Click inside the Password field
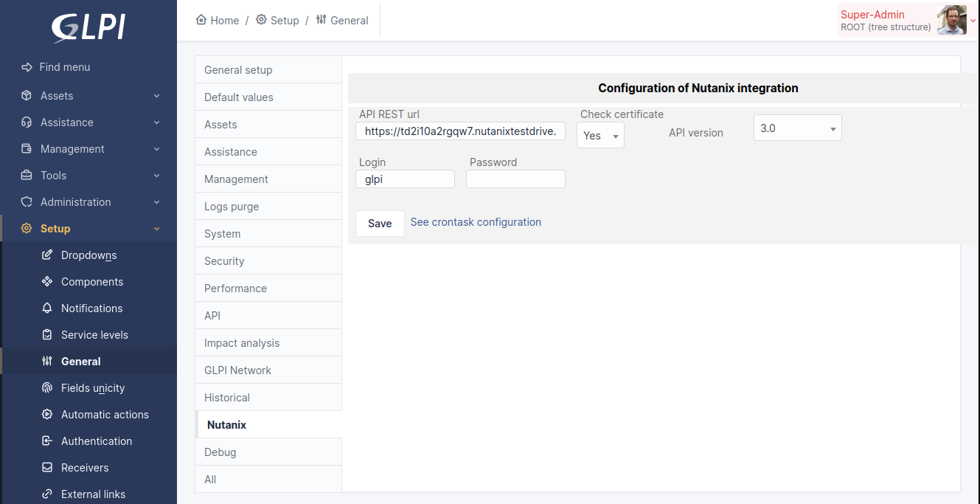The width and height of the screenshot is (980, 504). (515, 179)
